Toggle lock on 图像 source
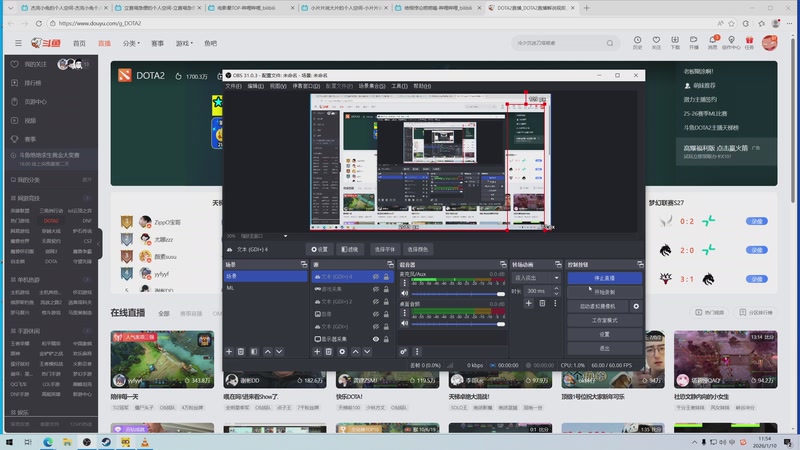The image size is (800, 450). click(x=386, y=314)
